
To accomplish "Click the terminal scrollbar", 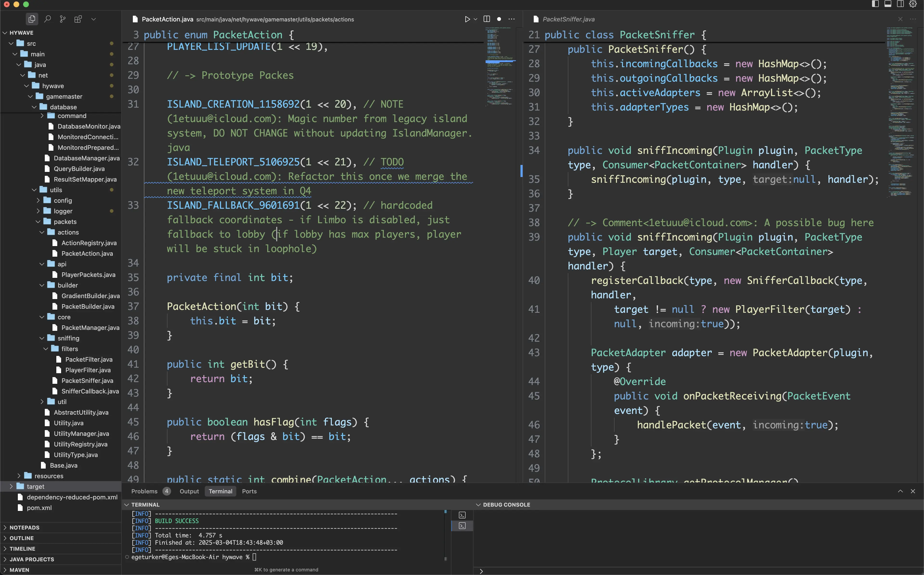I will pyautogui.click(x=446, y=536).
